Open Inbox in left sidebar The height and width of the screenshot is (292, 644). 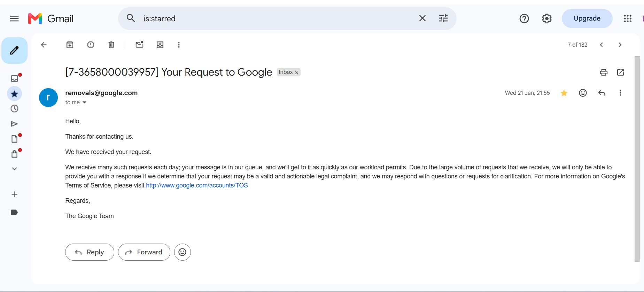coord(14,78)
